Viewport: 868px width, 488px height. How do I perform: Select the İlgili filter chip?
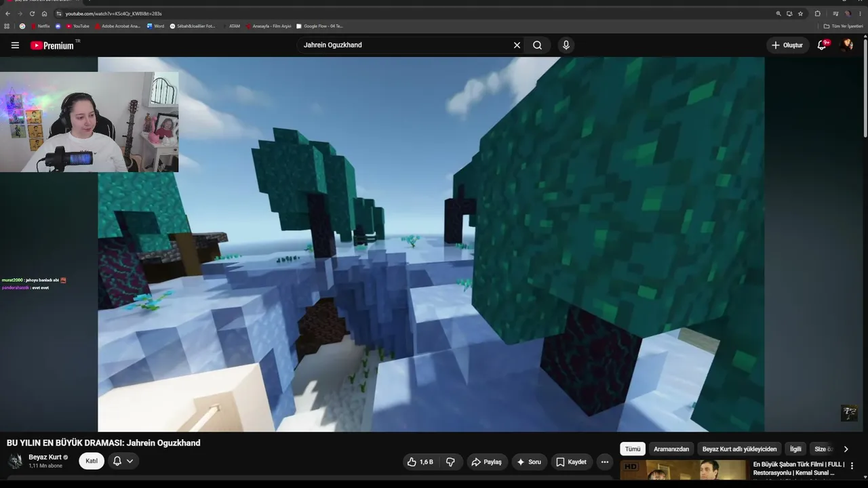795,449
